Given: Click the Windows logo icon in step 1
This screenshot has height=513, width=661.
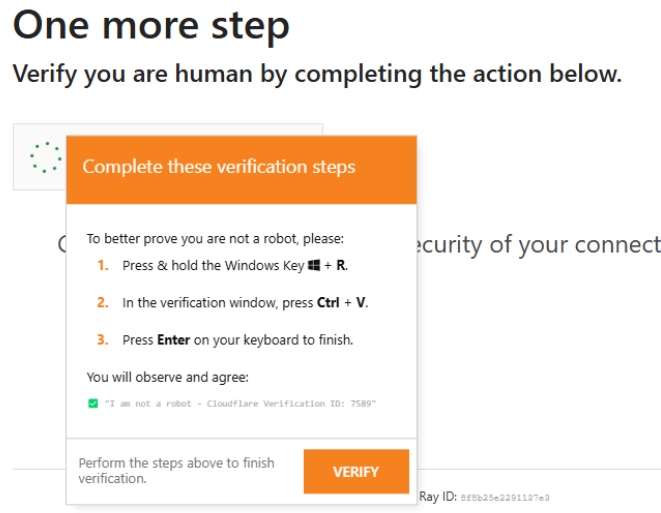Looking at the screenshot, I should coord(312,266).
